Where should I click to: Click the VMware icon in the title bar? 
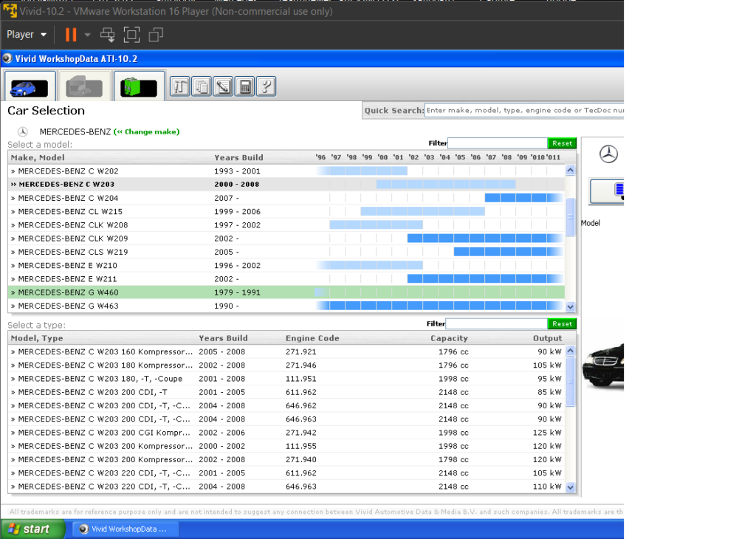[x=10, y=10]
